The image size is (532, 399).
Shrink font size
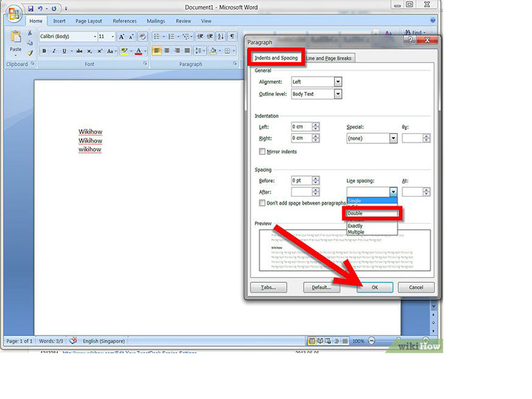click(132, 37)
